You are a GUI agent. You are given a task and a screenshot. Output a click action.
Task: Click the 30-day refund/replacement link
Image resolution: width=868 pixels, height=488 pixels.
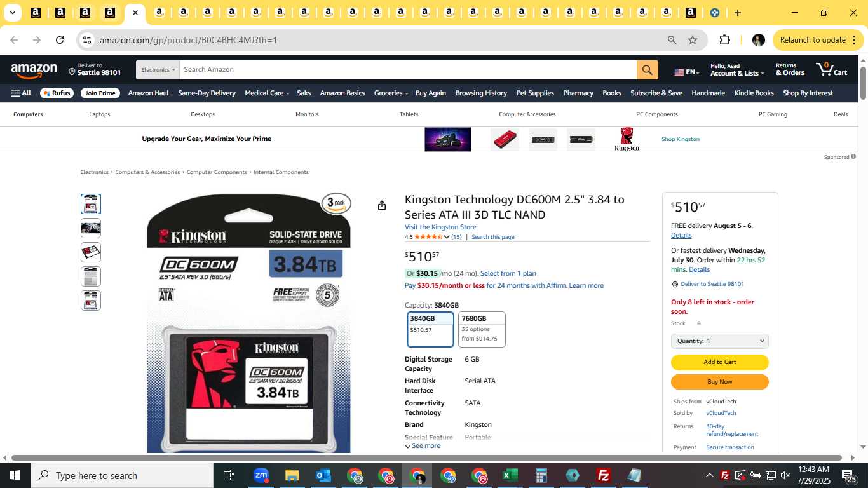pos(732,430)
